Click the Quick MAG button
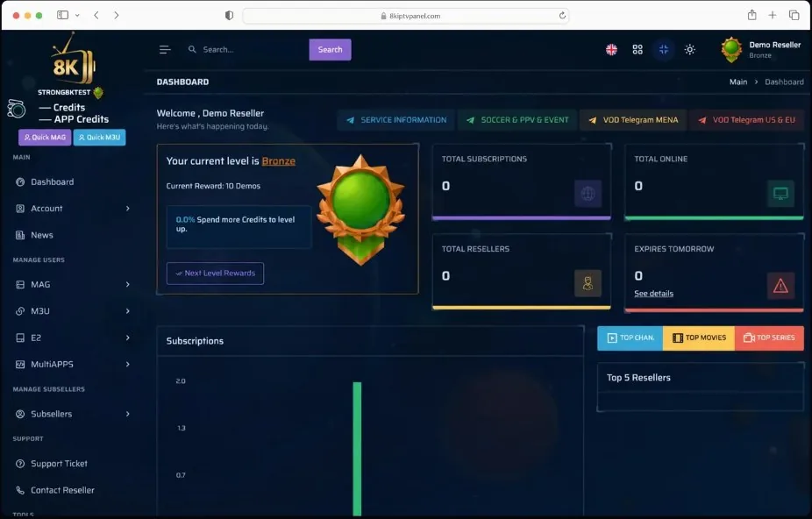The image size is (812, 519). tap(45, 138)
